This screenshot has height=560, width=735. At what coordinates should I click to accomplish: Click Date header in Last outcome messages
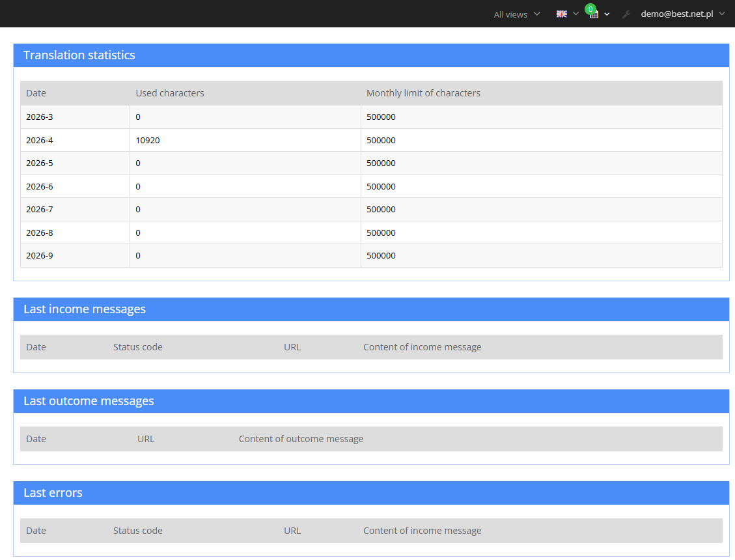click(x=36, y=439)
